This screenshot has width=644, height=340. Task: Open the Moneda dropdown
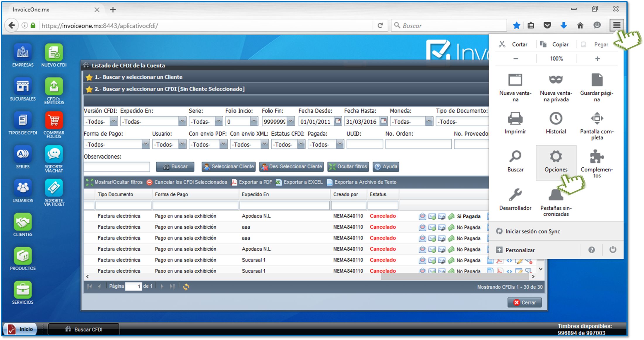pyautogui.click(x=429, y=121)
